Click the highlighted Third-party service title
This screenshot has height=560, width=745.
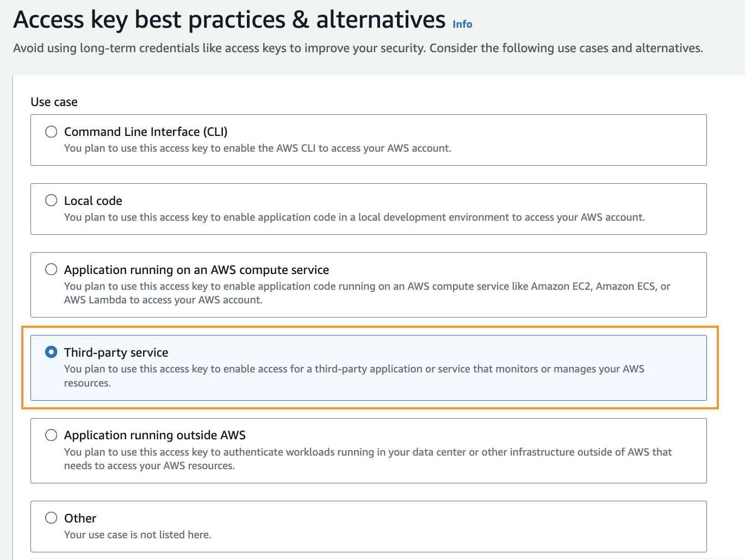click(x=116, y=352)
